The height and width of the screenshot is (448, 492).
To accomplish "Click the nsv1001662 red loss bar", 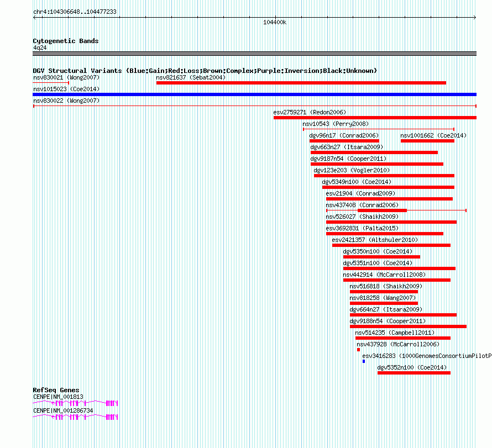I will click(x=428, y=141).
